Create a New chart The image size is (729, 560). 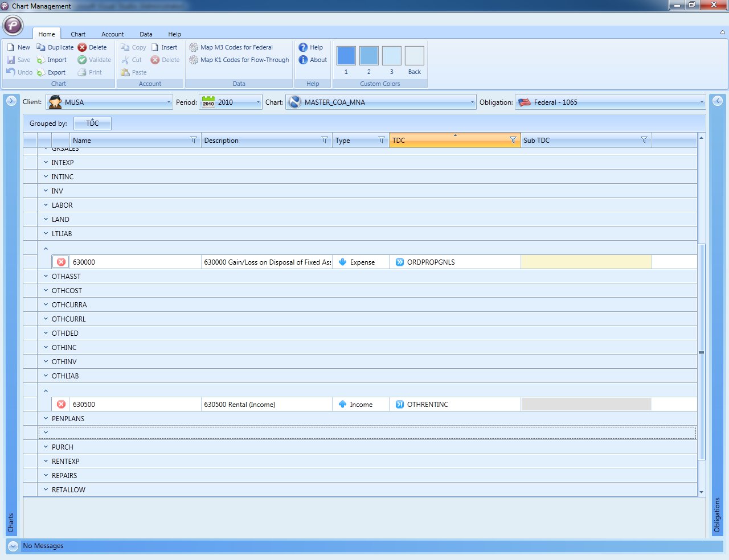coord(18,47)
